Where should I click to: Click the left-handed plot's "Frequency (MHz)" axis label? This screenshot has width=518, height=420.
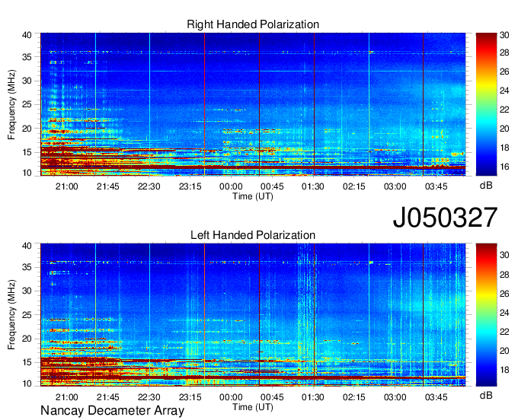click(11, 315)
